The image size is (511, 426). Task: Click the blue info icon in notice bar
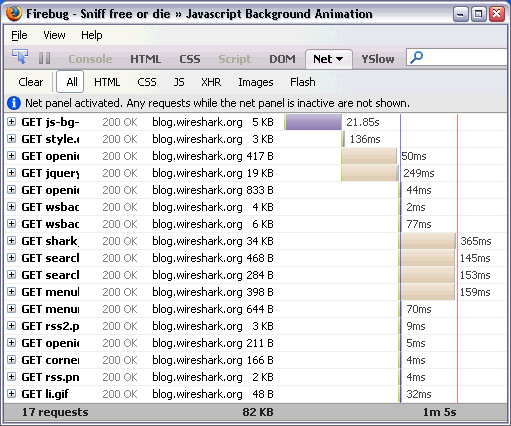coord(14,103)
